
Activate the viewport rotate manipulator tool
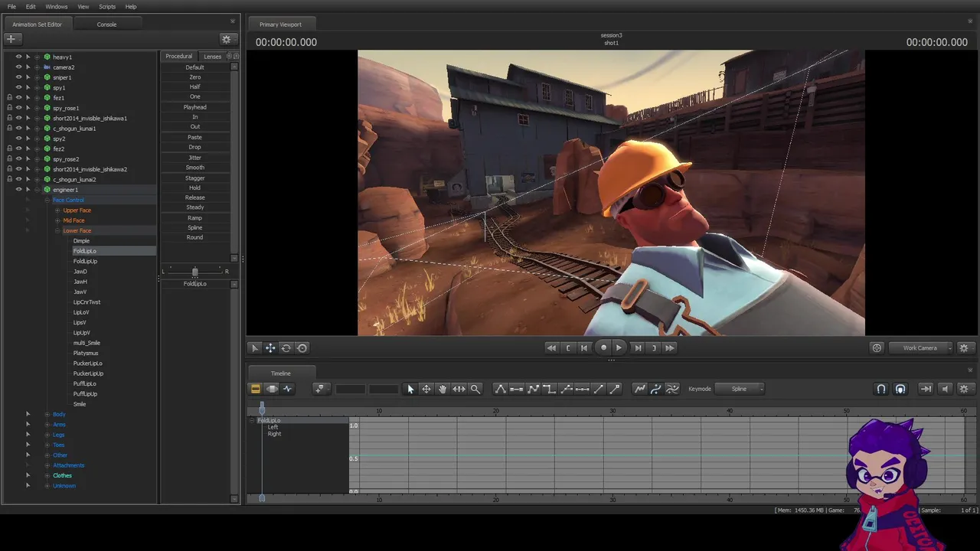click(286, 347)
